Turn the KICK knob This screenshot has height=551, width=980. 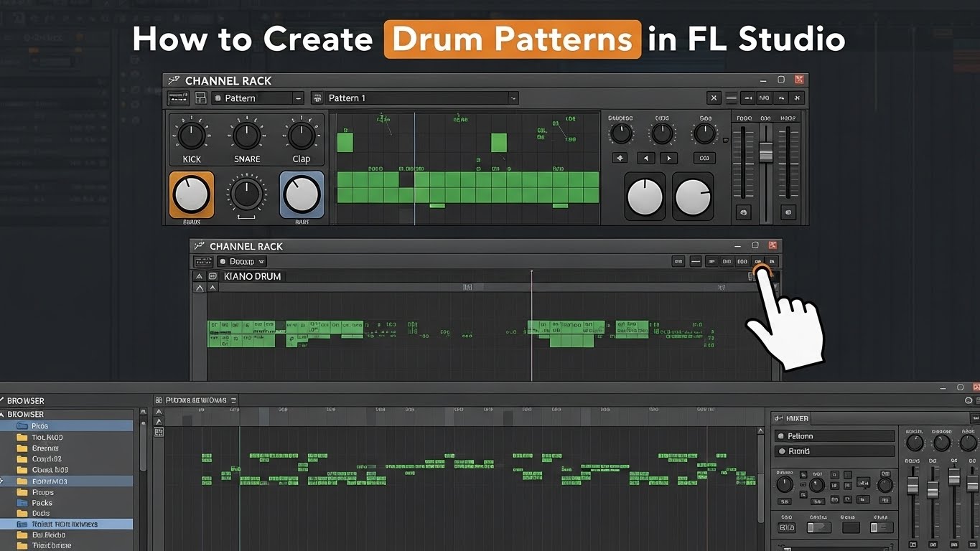pos(192,134)
